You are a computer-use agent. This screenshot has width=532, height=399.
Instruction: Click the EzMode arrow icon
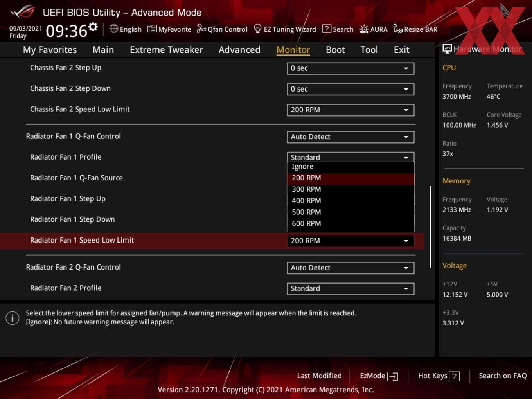[393, 376]
